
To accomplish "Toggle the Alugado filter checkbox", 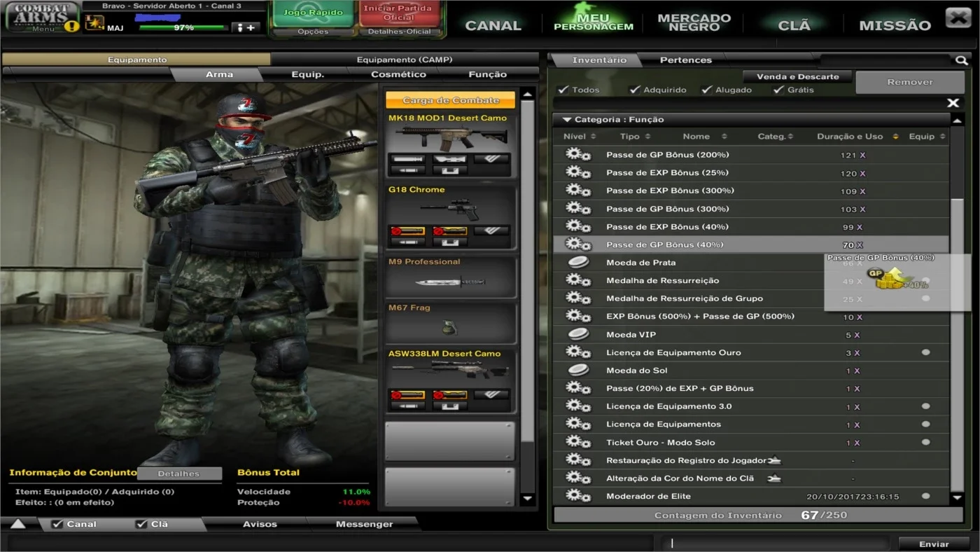I will 707,90.
